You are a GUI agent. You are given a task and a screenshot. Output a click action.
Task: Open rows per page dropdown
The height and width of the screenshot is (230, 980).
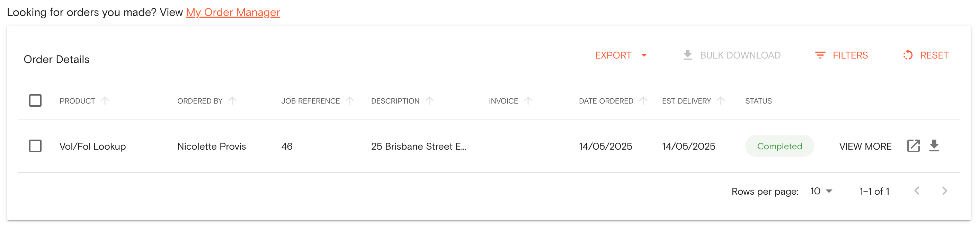pyautogui.click(x=821, y=191)
